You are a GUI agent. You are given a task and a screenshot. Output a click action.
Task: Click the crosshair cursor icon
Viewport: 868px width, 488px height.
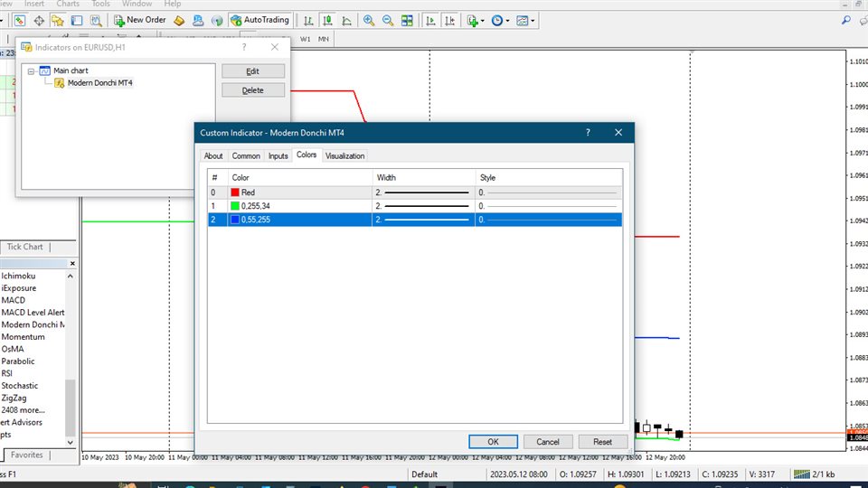[x=39, y=20]
